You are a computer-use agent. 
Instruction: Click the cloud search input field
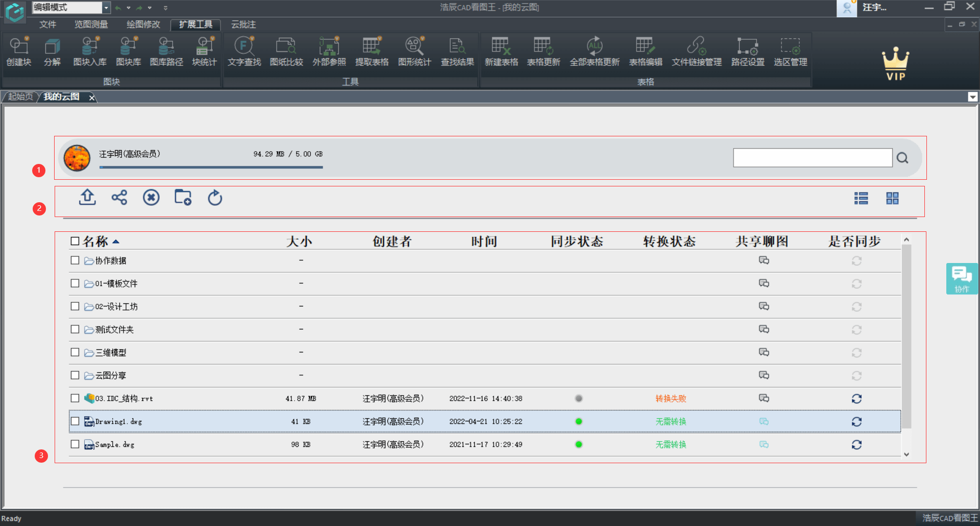click(x=813, y=158)
